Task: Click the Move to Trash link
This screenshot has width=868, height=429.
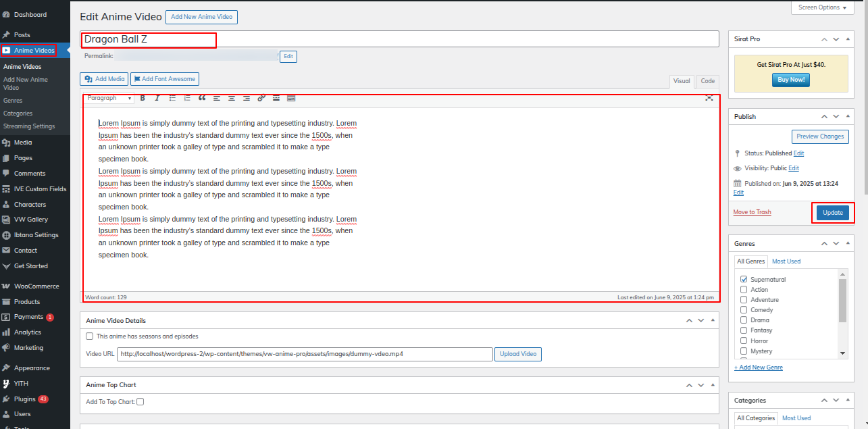Action: (x=752, y=212)
